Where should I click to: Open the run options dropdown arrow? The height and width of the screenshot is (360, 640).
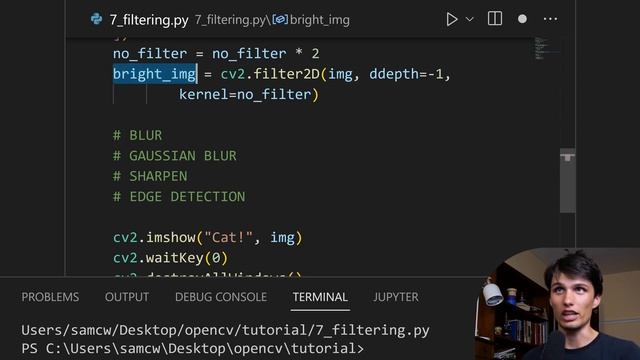(470, 19)
